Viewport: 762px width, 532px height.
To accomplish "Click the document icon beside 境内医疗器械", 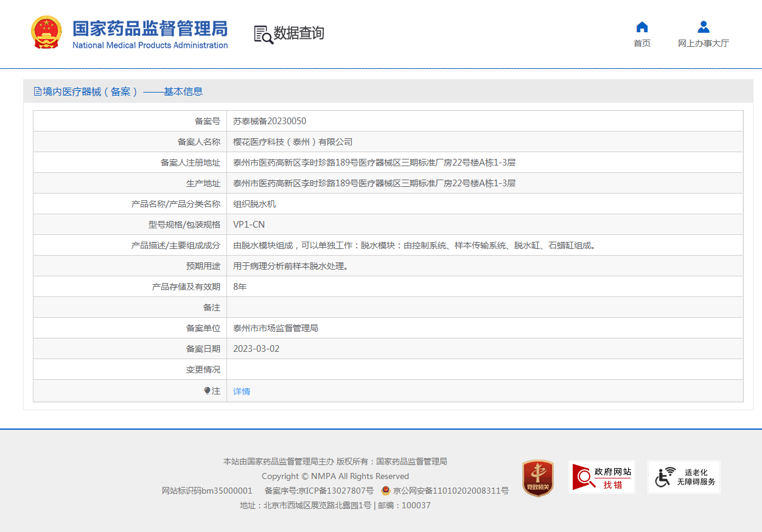I will tap(38, 91).
